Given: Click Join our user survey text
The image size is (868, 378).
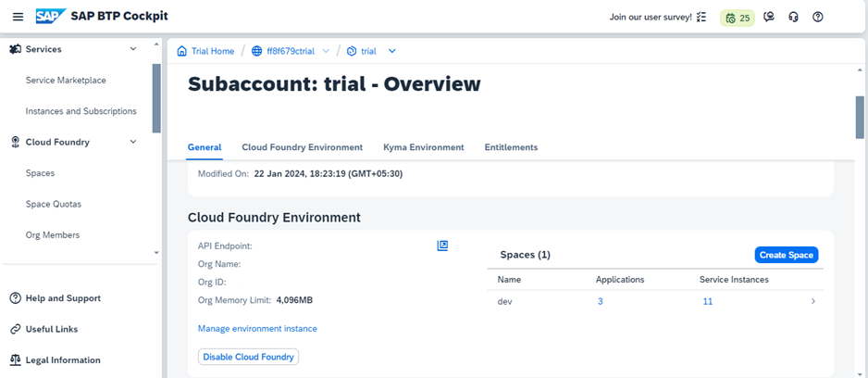Looking at the screenshot, I should pyautogui.click(x=651, y=18).
